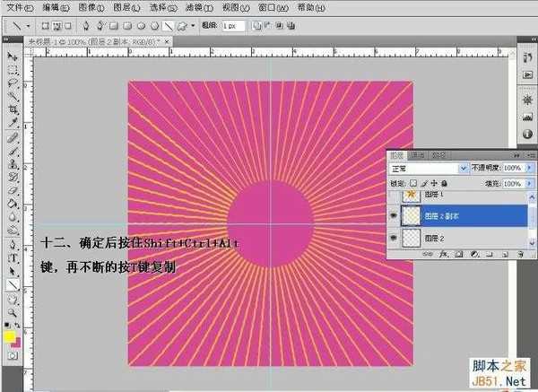This screenshot has width=538, height=392.
Task: Open the Info panel icon in dock
Action: [527, 134]
